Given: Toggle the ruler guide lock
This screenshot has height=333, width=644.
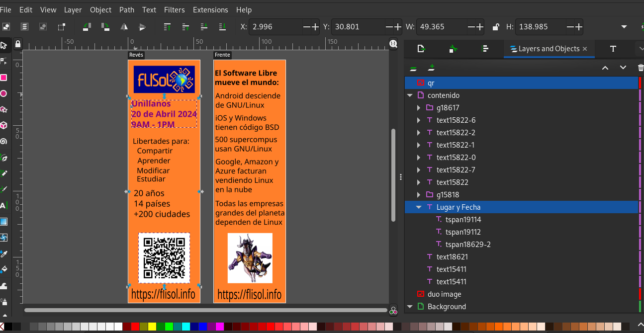Looking at the screenshot, I should 18,44.
